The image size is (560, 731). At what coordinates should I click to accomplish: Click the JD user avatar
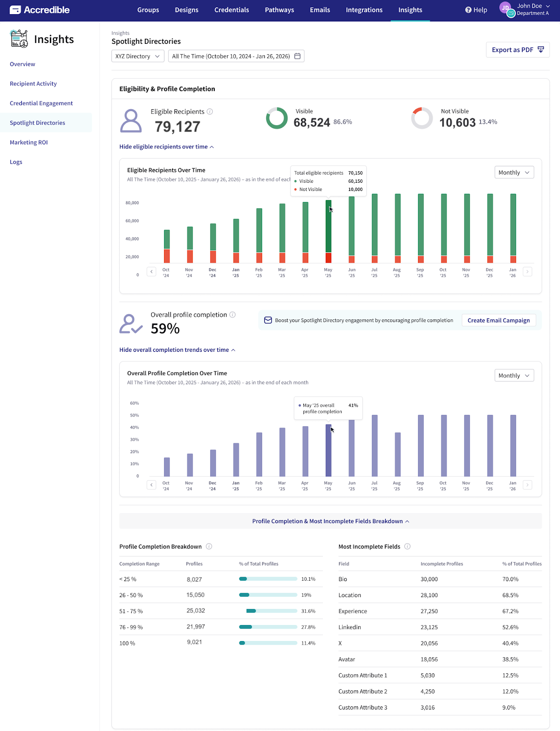coord(505,8)
